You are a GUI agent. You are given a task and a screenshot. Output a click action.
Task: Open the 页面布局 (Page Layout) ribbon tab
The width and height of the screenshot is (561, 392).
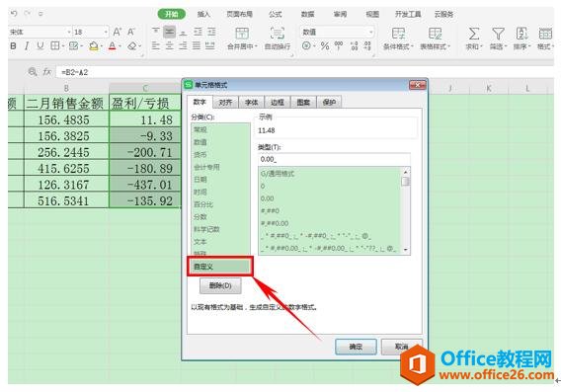pyautogui.click(x=239, y=14)
